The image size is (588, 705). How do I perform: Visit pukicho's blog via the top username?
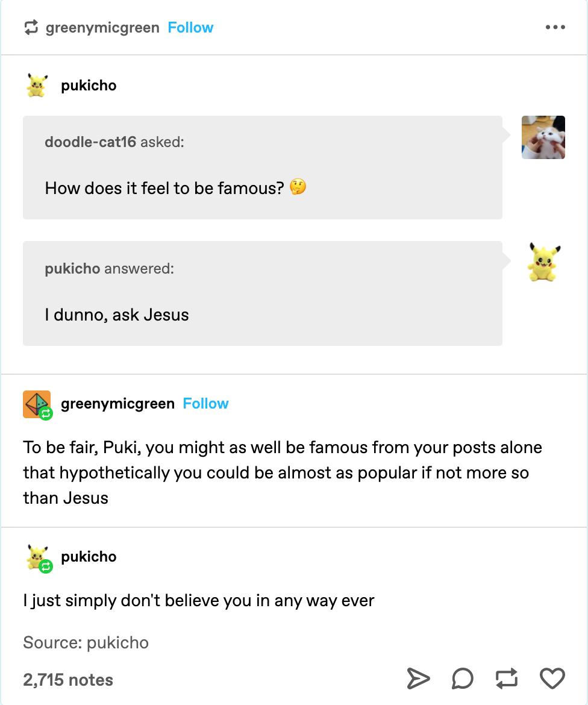89,86
